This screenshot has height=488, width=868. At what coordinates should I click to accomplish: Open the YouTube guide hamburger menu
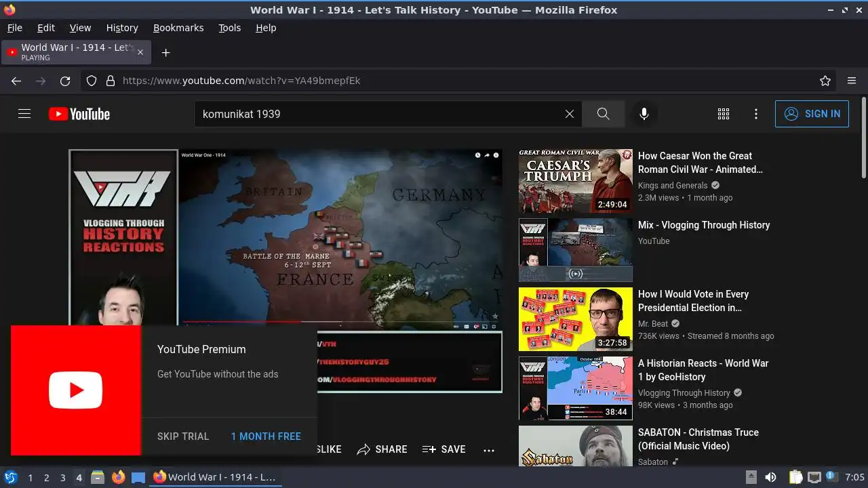(24, 114)
